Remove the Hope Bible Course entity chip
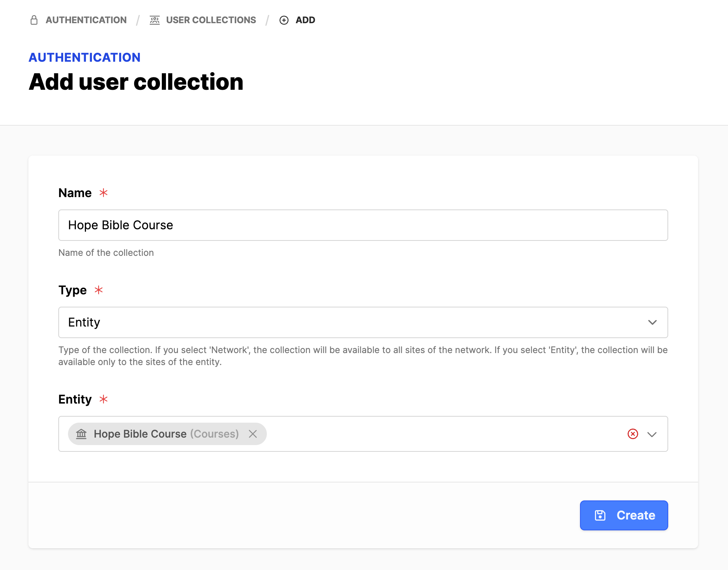Image resolution: width=728 pixels, height=570 pixels. pyautogui.click(x=253, y=434)
